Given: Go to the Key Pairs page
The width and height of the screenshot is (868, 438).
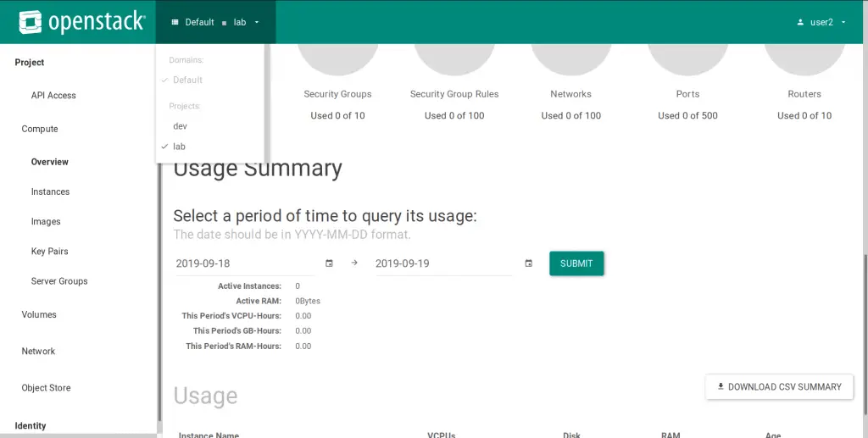Looking at the screenshot, I should tap(49, 251).
